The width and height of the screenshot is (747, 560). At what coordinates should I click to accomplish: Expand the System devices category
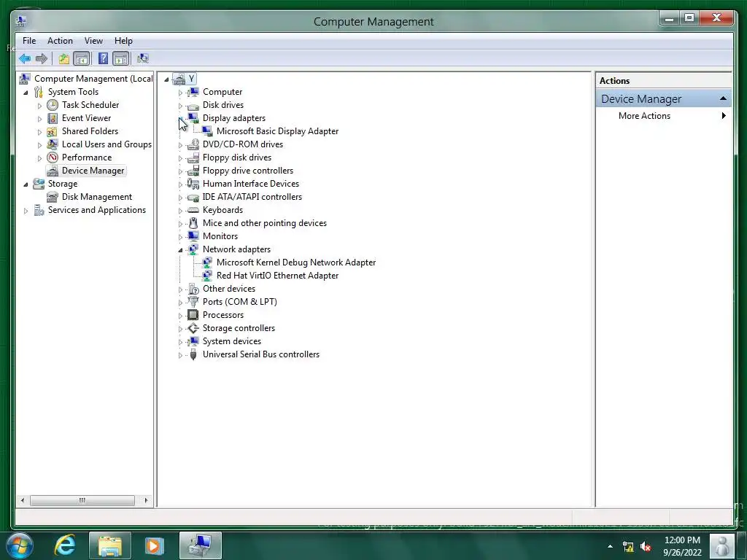[180, 341]
